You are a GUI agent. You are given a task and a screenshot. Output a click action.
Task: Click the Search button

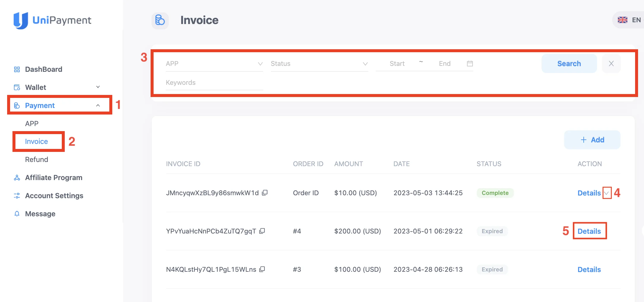[569, 63]
